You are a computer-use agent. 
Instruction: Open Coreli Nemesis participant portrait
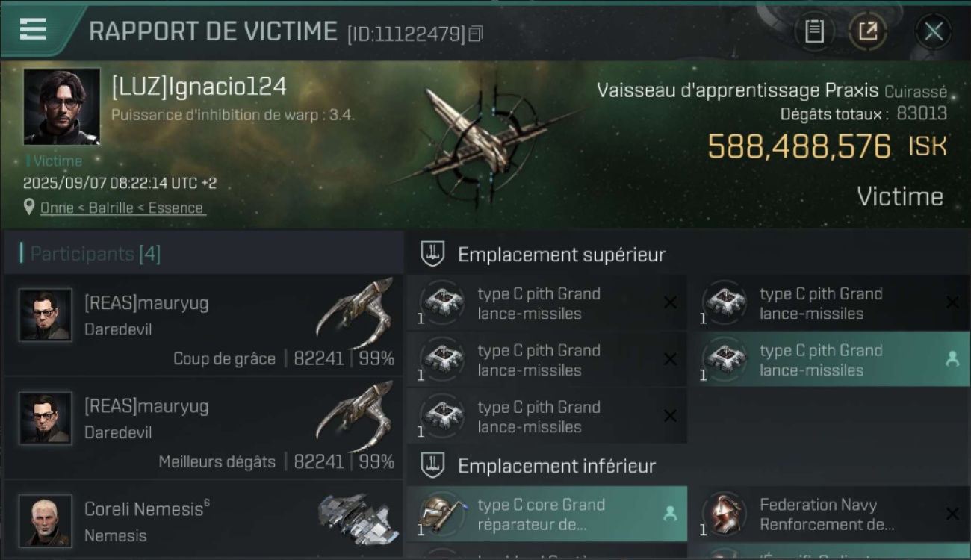coord(46,520)
